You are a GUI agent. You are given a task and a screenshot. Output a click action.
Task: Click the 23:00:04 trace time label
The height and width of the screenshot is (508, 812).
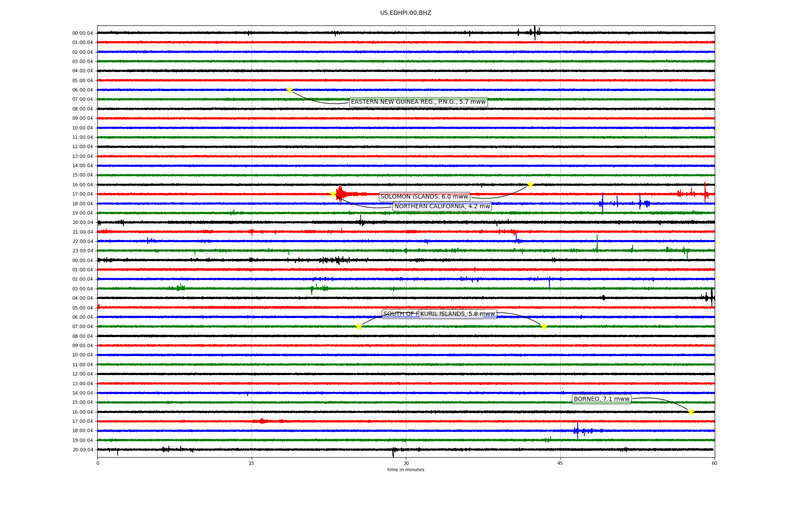tap(82, 251)
